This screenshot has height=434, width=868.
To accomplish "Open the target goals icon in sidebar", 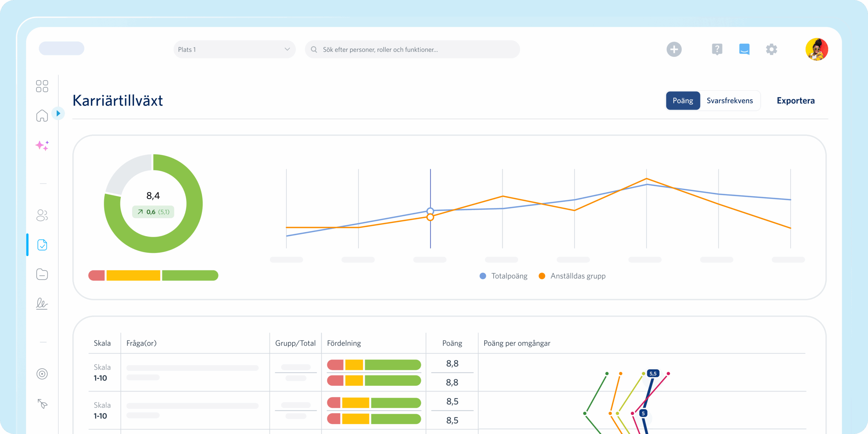I will [x=42, y=374].
